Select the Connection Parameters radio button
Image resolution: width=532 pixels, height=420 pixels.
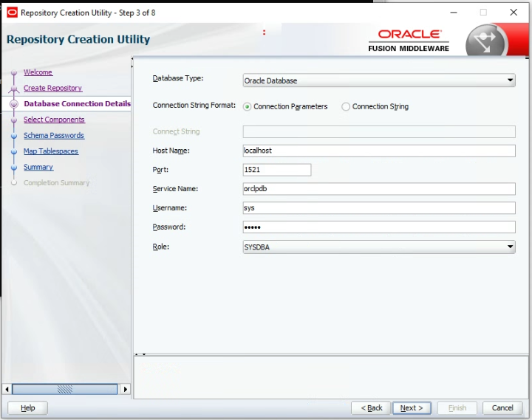pyautogui.click(x=247, y=107)
